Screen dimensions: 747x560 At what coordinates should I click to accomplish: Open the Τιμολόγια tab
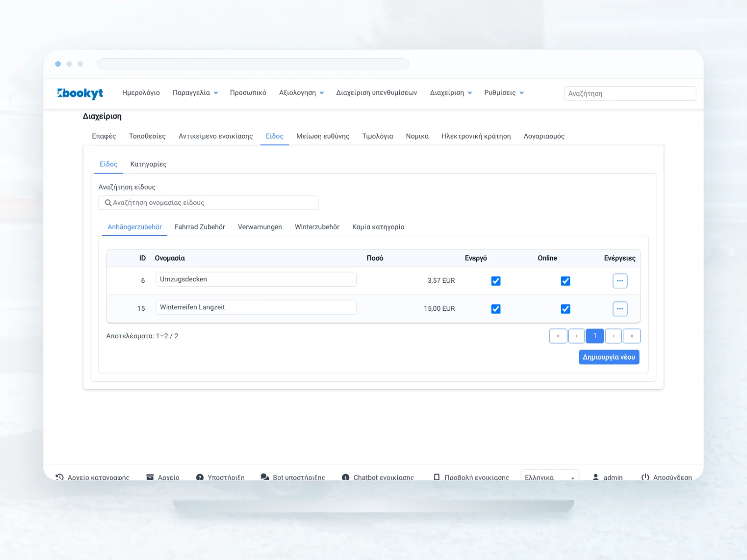click(377, 136)
